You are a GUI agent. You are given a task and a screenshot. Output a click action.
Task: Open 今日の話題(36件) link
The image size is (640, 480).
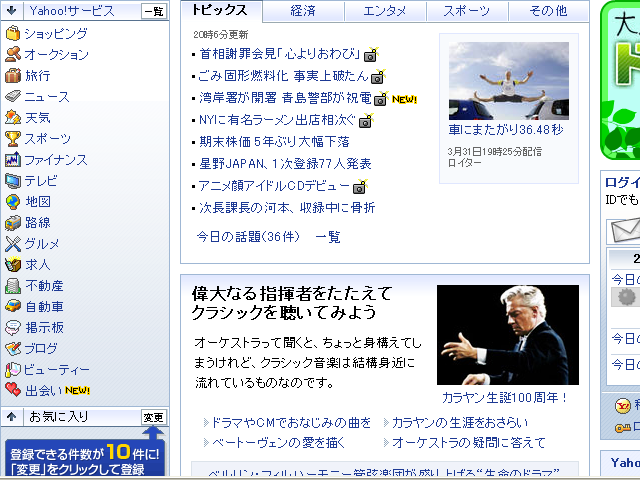click(x=248, y=236)
